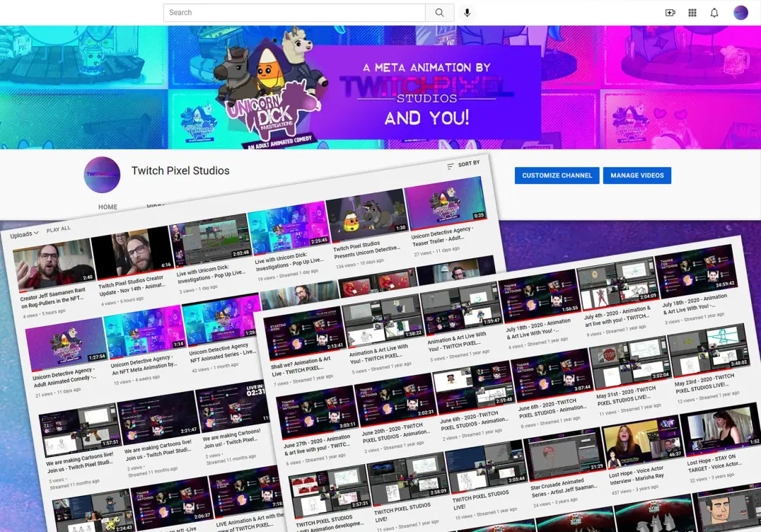Open the Create video camera icon
761x532 pixels.
click(x=670, y=13)
